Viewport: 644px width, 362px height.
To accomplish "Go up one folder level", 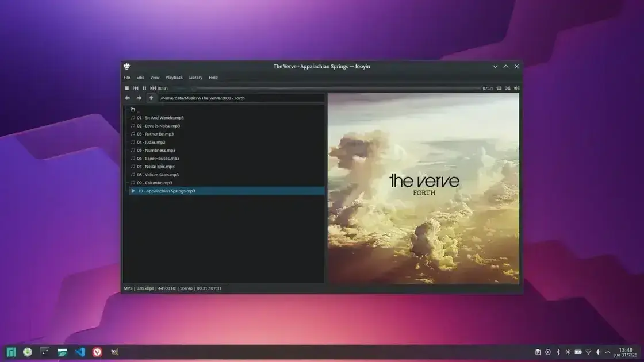I will [151, 98].
